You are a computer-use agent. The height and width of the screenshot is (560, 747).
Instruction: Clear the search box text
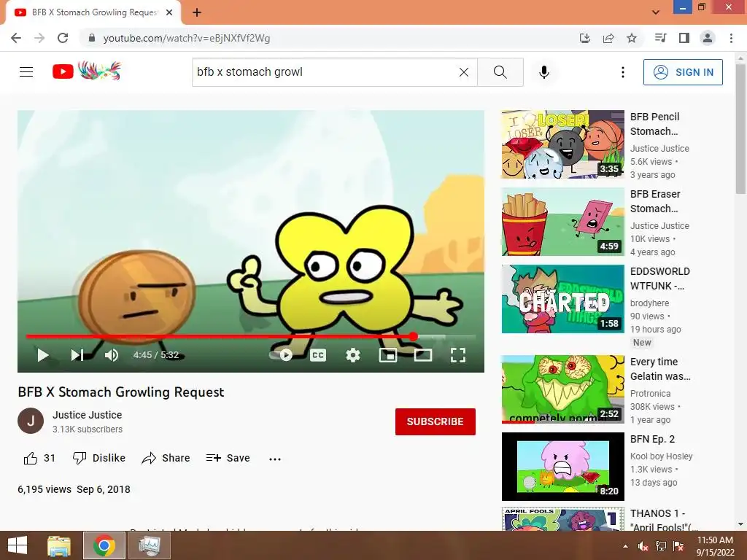[463, 72]
